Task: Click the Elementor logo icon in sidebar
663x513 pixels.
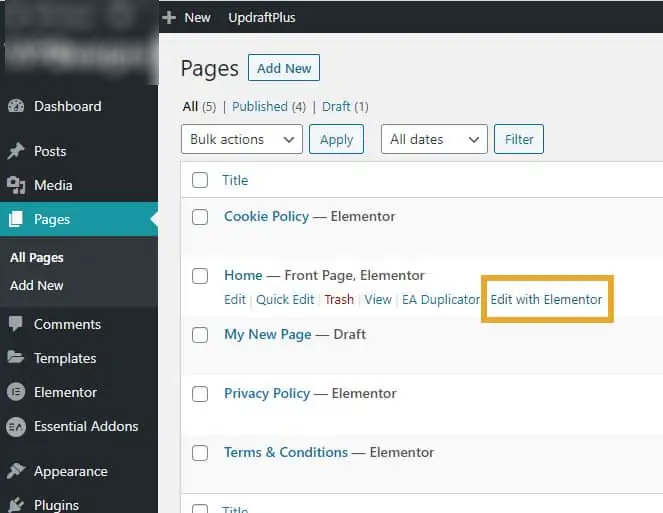Action: 16,392
